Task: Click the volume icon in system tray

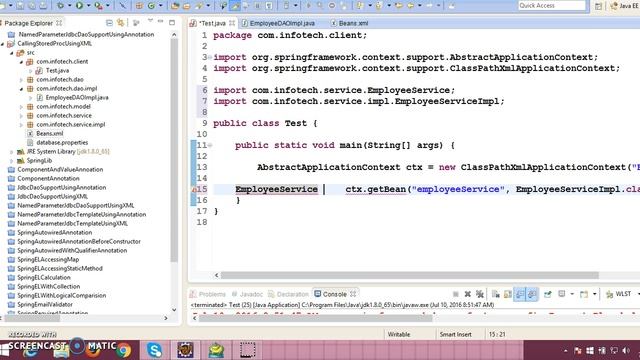Action: [x=625, y=350]
